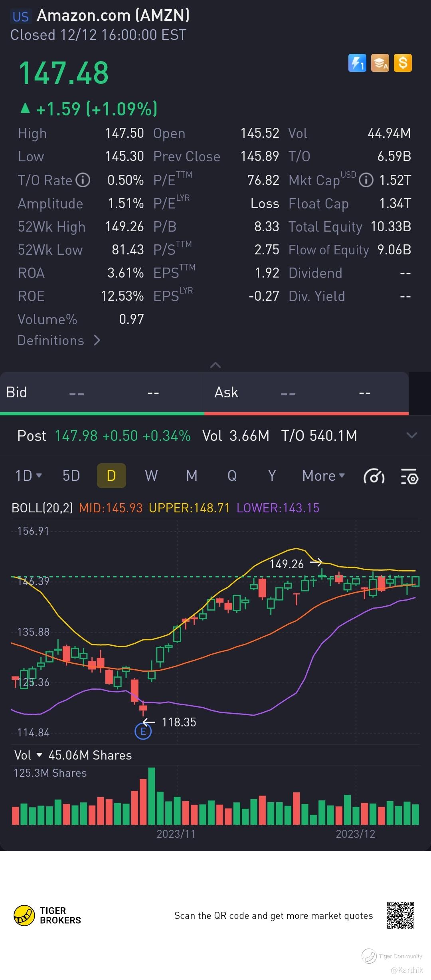431x980 pixels.
Task: Tap the 52Wk High value 149.26
Action: (124, 227)
